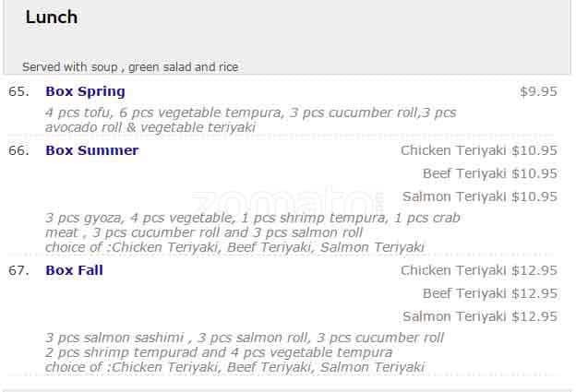Click the Box Spring tofu and tempura description
576x392 pixels.
(250, 120)
